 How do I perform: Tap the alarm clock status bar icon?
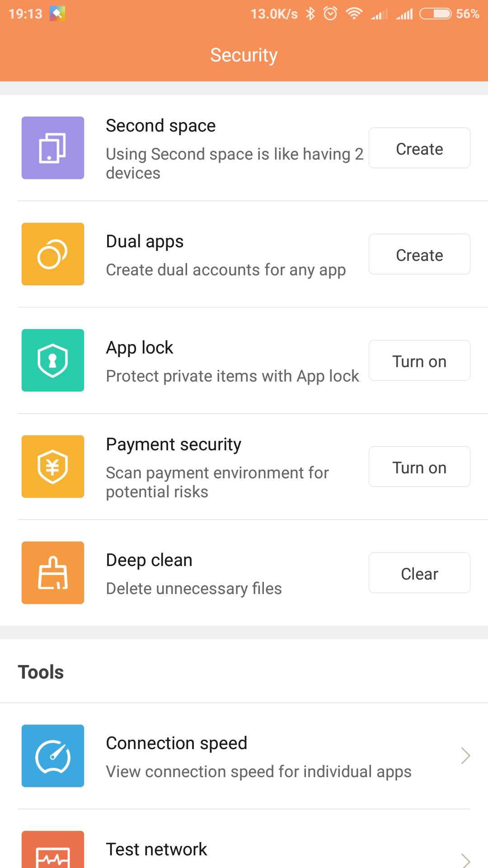pos(331,14)
